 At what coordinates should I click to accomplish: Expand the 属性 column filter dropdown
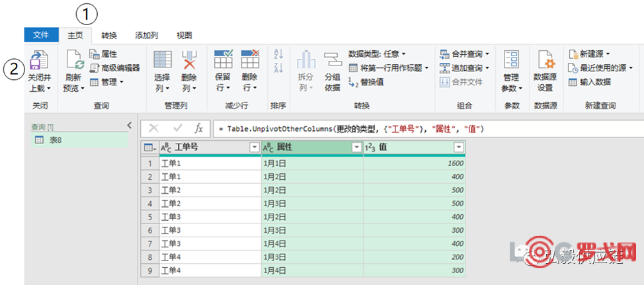pos(356,147)
